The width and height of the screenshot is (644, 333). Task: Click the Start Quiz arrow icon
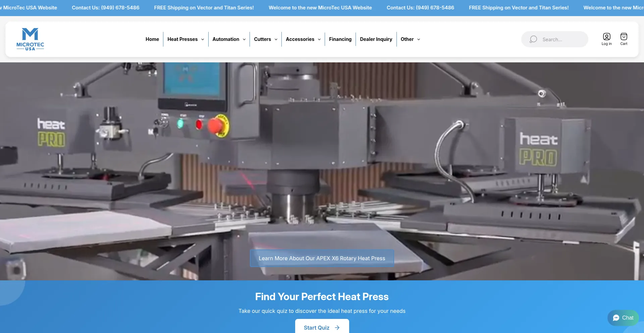coord(337,328)
